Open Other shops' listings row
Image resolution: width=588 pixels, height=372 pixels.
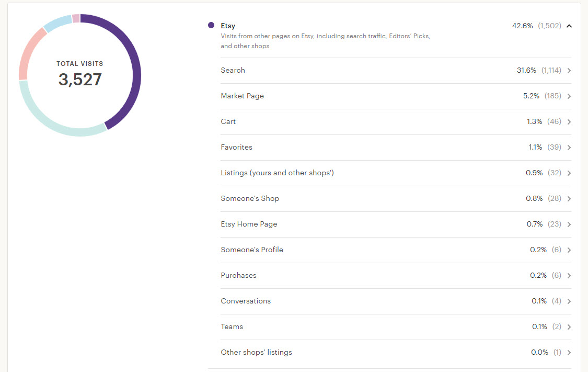(256, 352)
